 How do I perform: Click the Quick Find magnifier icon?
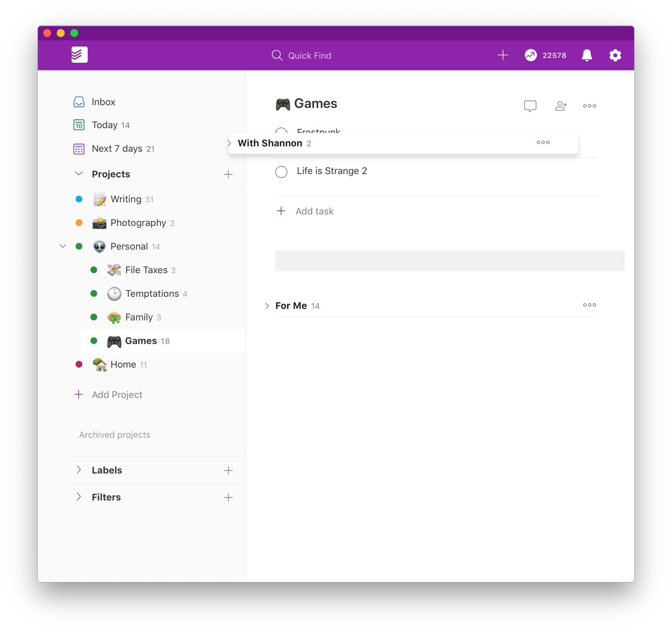[x=277, y=55]
